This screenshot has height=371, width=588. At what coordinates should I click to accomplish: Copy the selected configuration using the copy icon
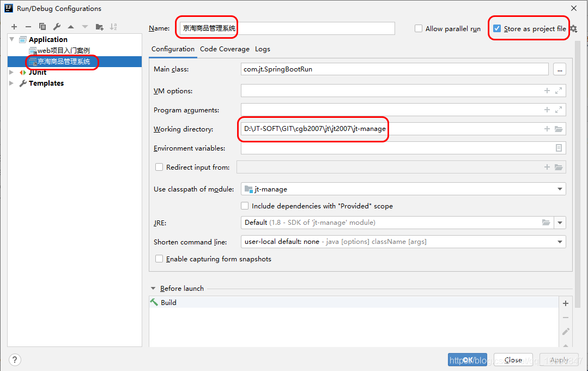click(43, 27)
